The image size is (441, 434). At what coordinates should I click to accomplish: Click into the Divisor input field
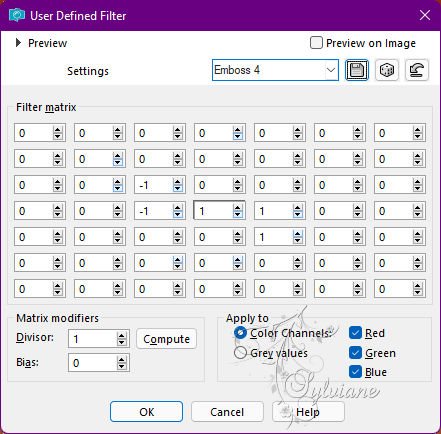coord(93,339)
